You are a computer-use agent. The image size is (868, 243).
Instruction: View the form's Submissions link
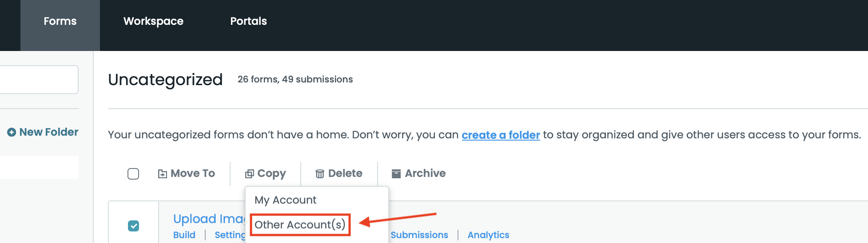[x=419, y=235]
